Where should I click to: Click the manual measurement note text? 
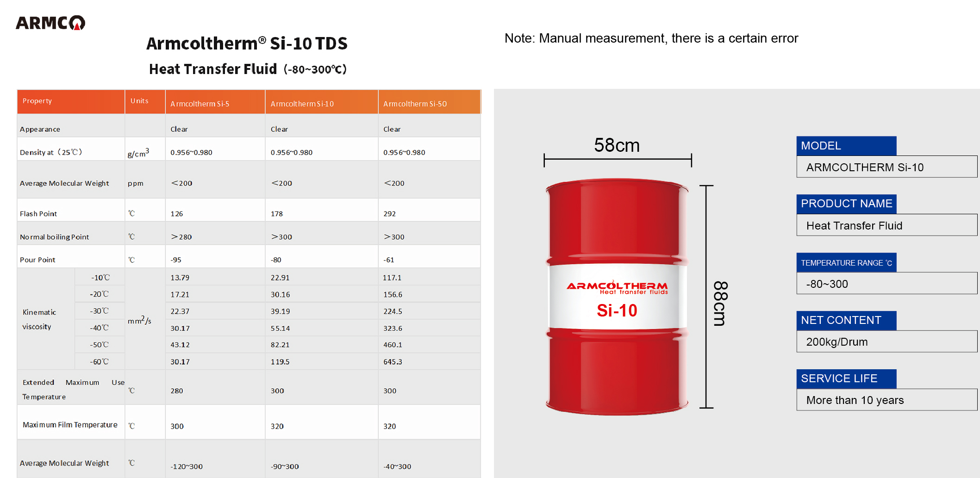coord(651,38)
